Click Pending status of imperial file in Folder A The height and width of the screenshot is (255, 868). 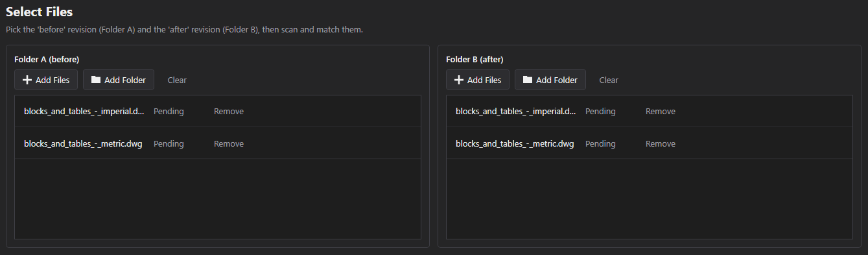click(x=169, y=112)
